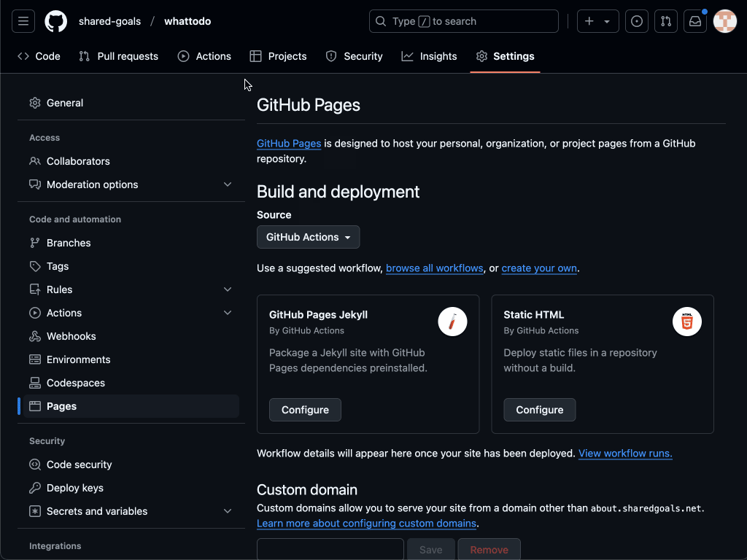This screenshot has width=747, height=560.
Task: Click the custom domain text field
Action: (330, 549)
